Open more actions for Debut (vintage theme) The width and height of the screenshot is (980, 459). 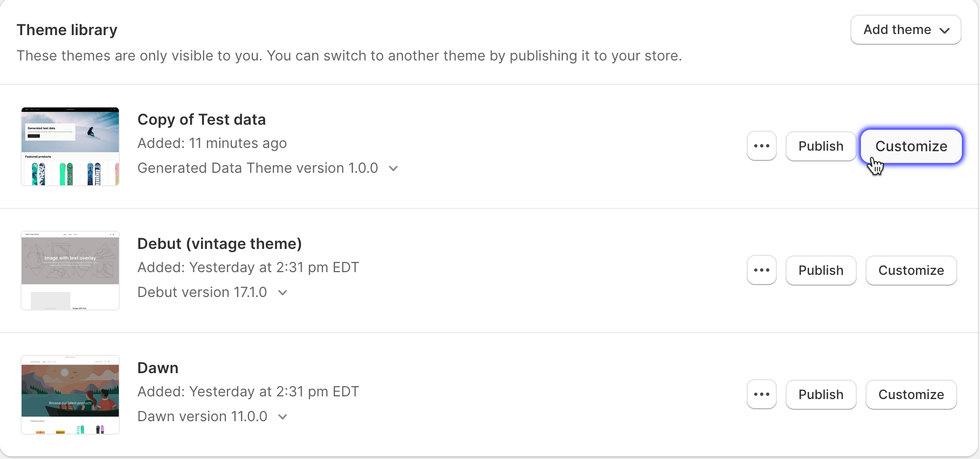point(761,270)
